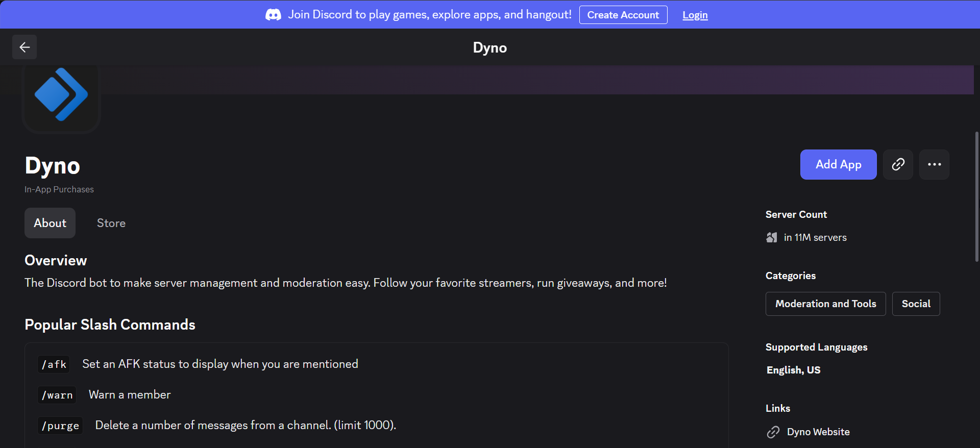Image resolution: width=980 pixels, height=448 pixels.
Task: Click the 'Join Discord to play games' banner text
Action: click(430, 14)
